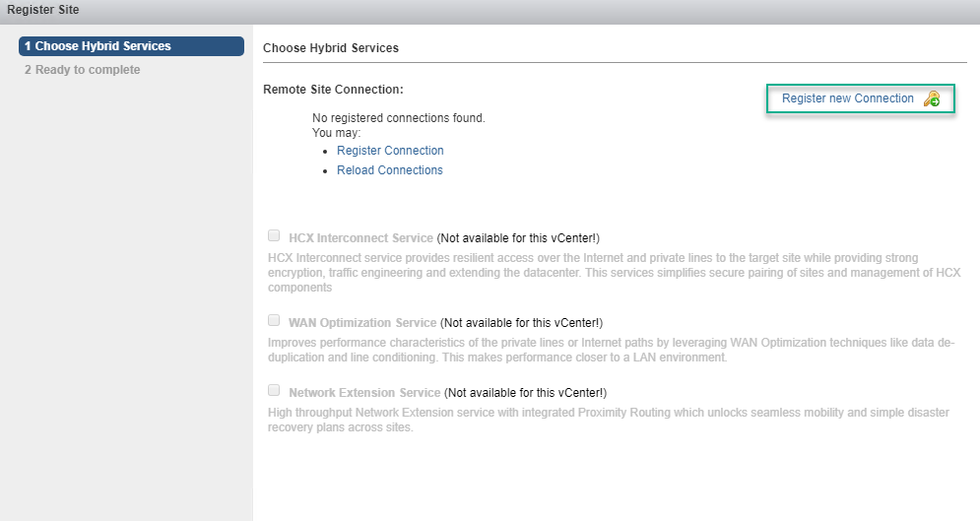
Task: Click the Reload Connections link
Action: 389,170
